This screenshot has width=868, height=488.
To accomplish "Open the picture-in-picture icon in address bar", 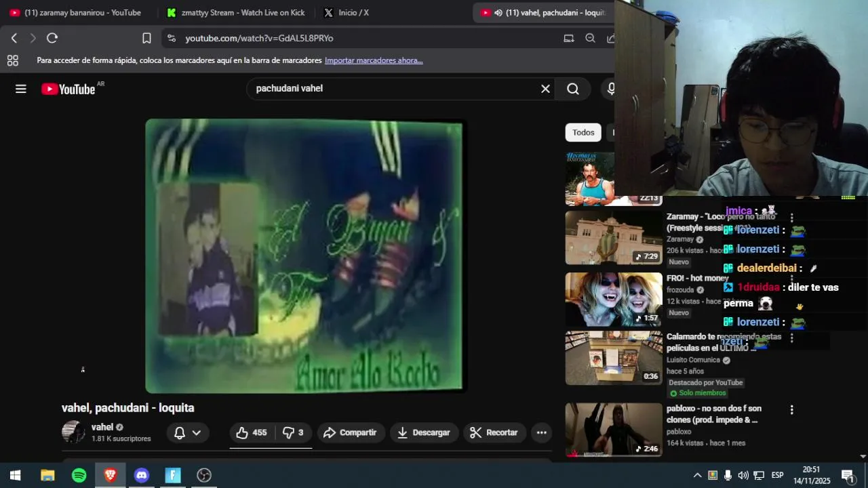I will (569, 38).
